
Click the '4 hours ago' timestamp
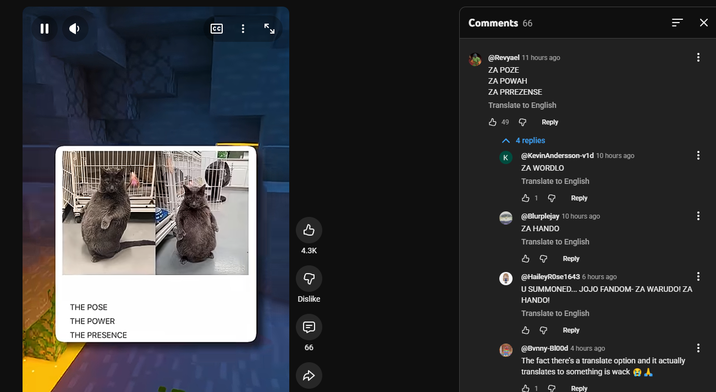pyautogui.click(x=588, y=349)
